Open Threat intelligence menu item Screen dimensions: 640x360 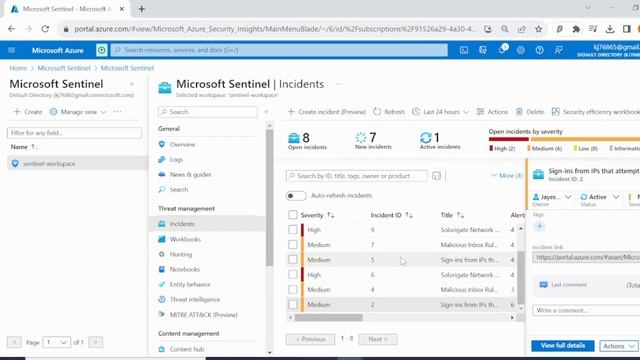point(195,300)
